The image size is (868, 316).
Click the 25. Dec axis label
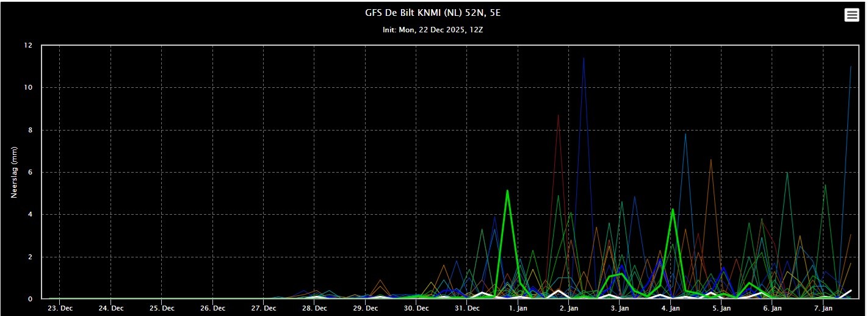[x=162, y=308]
